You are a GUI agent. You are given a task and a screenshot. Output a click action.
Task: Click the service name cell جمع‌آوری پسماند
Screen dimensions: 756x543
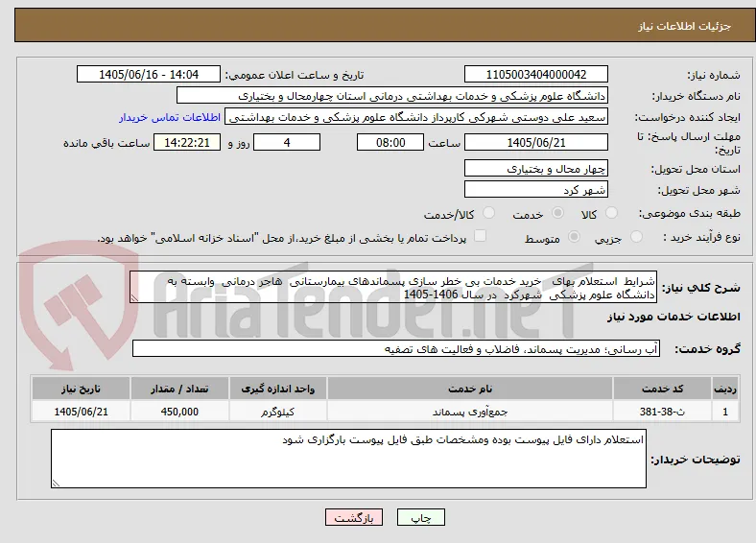(470, 412)
